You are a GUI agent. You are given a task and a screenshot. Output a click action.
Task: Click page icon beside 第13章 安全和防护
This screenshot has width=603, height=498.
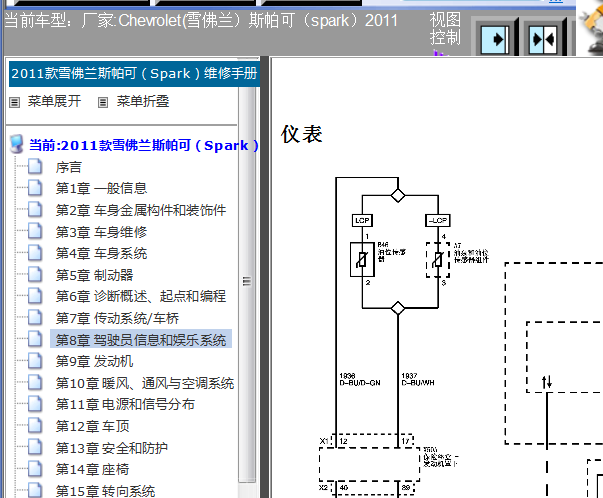(35, 447)
